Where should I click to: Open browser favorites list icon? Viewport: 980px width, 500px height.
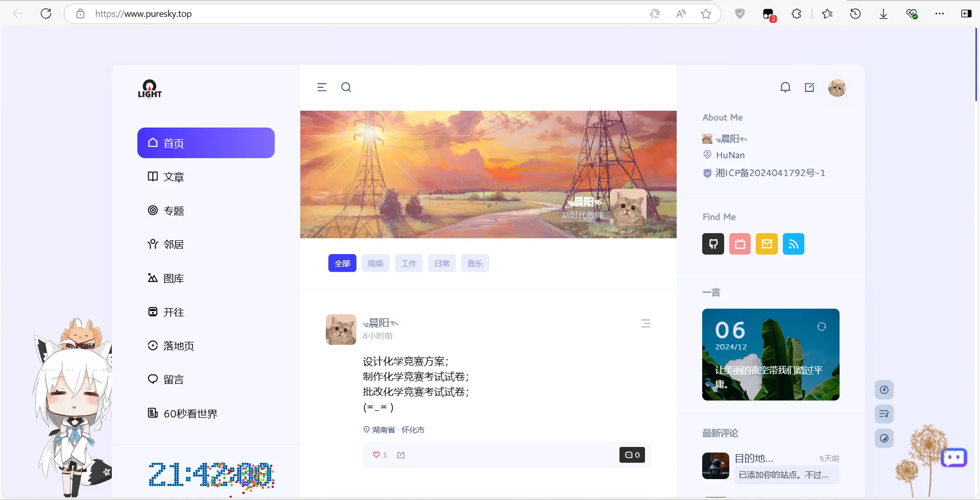click(x=827, y=14)
